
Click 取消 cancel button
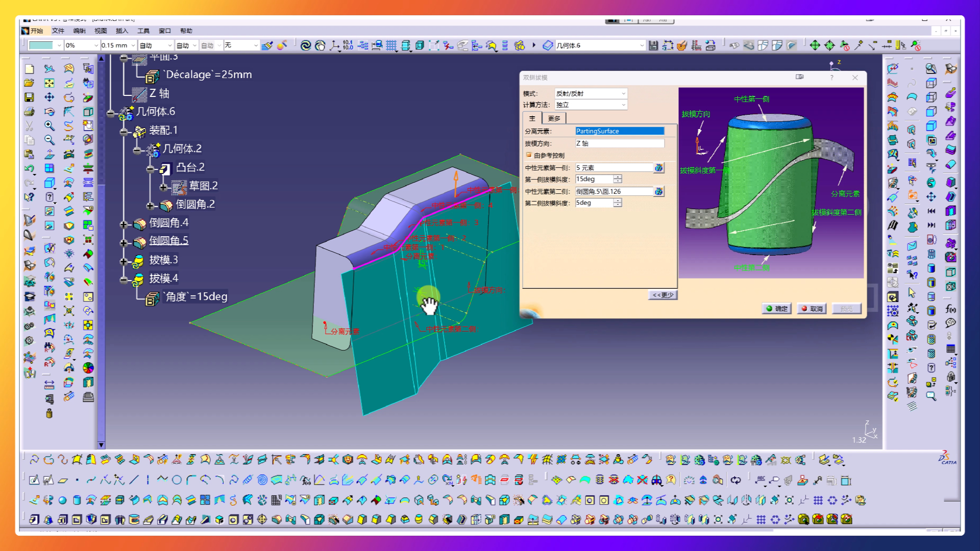click(x=812, y=309)
